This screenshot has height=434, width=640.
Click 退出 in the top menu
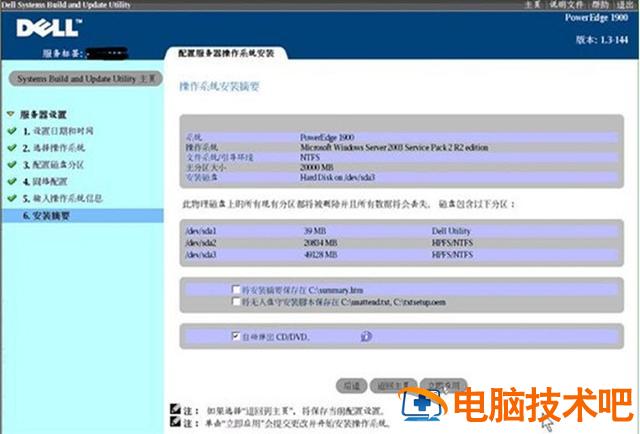(x=625, y=4)
